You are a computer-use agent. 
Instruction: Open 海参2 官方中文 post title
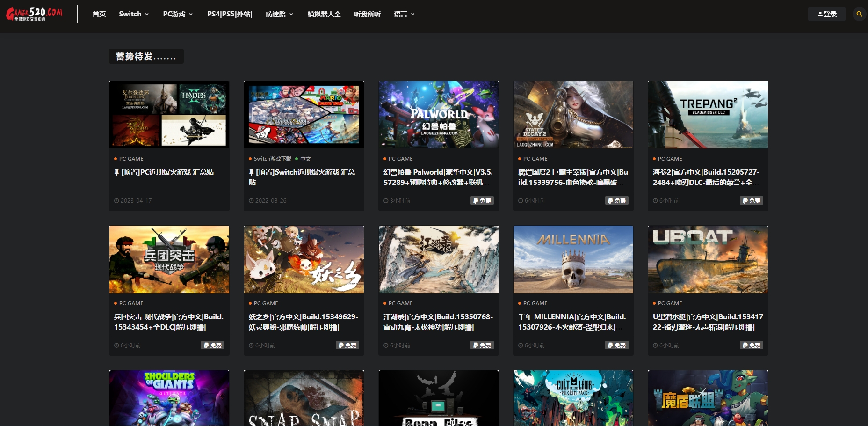[x=706, y=177]
